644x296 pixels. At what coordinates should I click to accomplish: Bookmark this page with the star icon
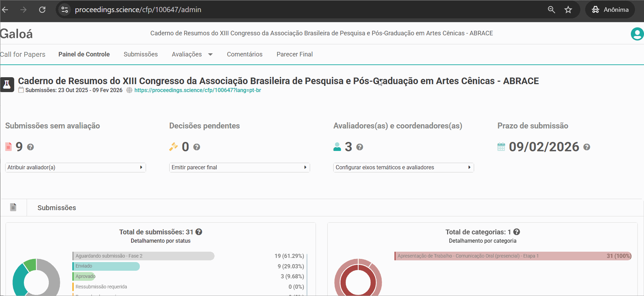568,10
